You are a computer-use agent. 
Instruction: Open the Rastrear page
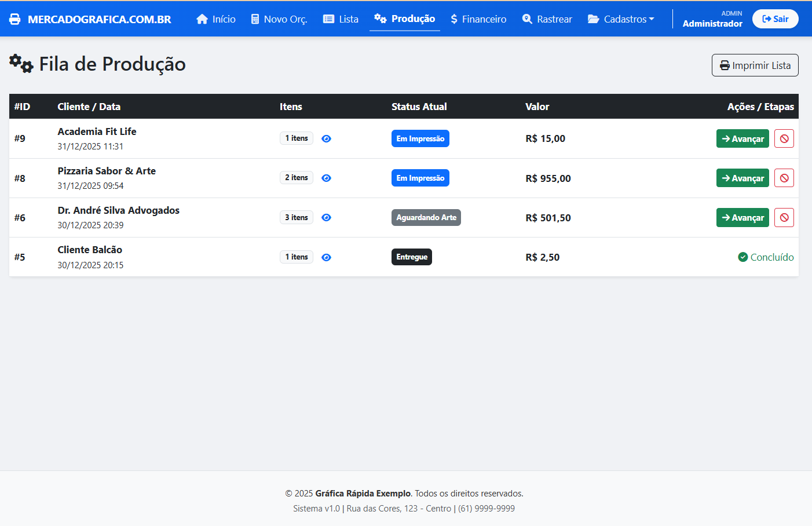(x=547, y=19)
